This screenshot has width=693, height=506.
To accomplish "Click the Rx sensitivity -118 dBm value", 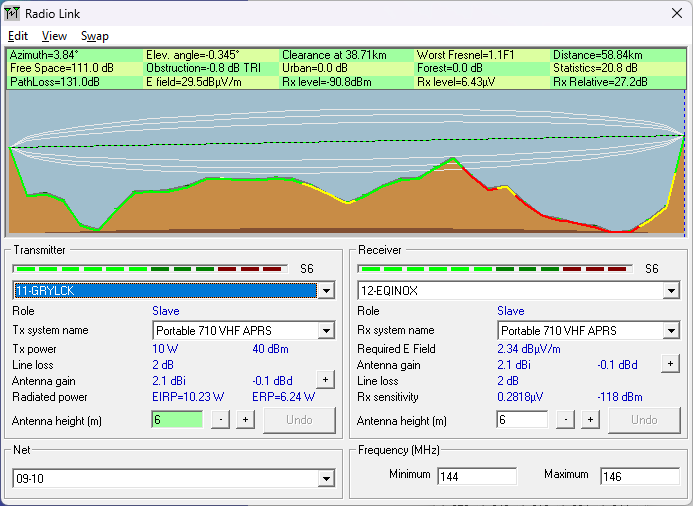I will (620, 397).
